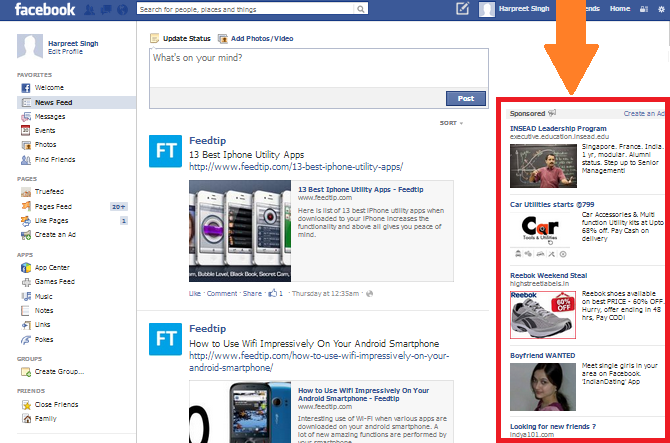Open Messages in left sidebar
Image resolution: width=670 pixels, height=443 pixels.
[x=50, y=117]
